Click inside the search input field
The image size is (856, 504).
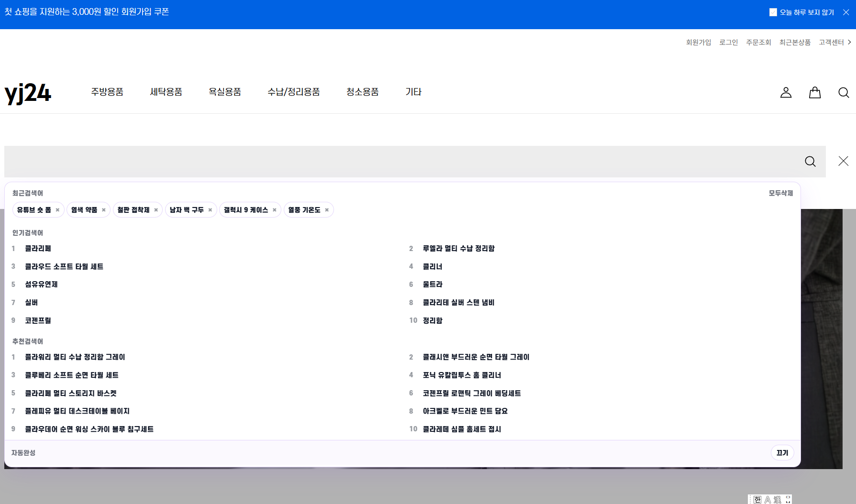pos(383,161)
